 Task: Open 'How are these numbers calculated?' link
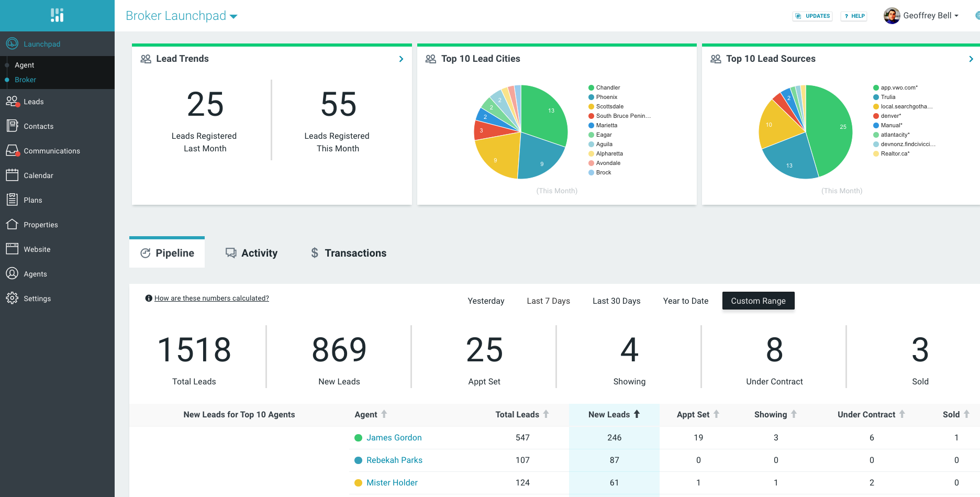(x=211, y=299)
